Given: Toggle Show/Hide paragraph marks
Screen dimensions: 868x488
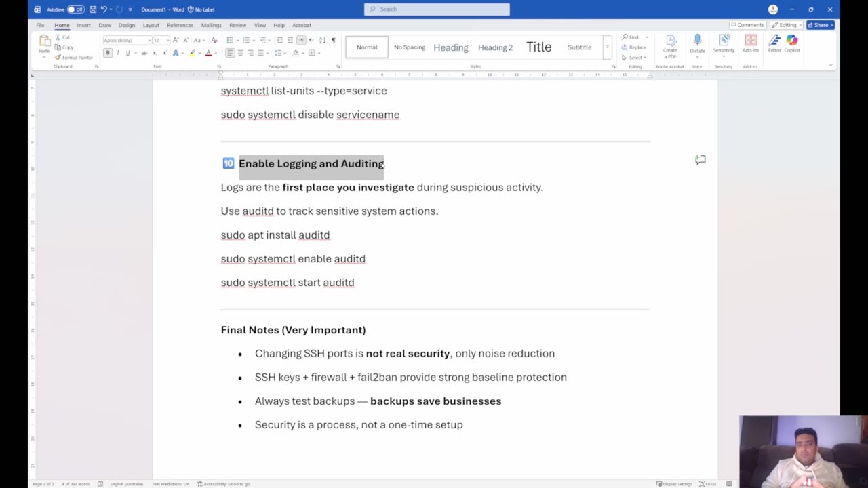Looking at the screenshot, I should point(333,40).
